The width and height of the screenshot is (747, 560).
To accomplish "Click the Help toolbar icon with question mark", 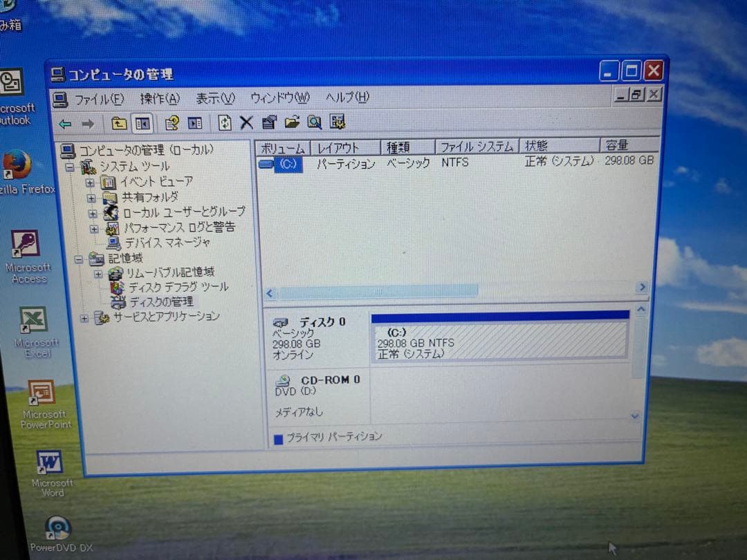I will click(x=172, y=122).
